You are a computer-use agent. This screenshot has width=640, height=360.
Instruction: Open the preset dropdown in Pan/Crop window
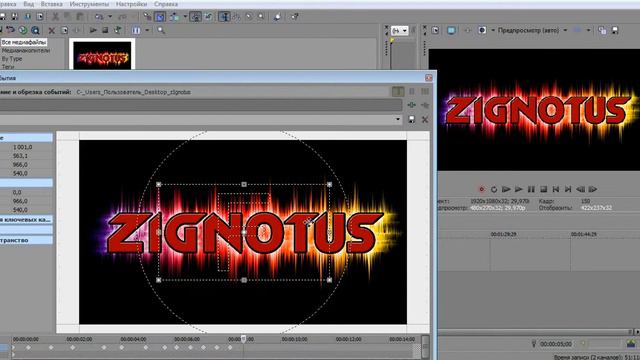point(398,119)
